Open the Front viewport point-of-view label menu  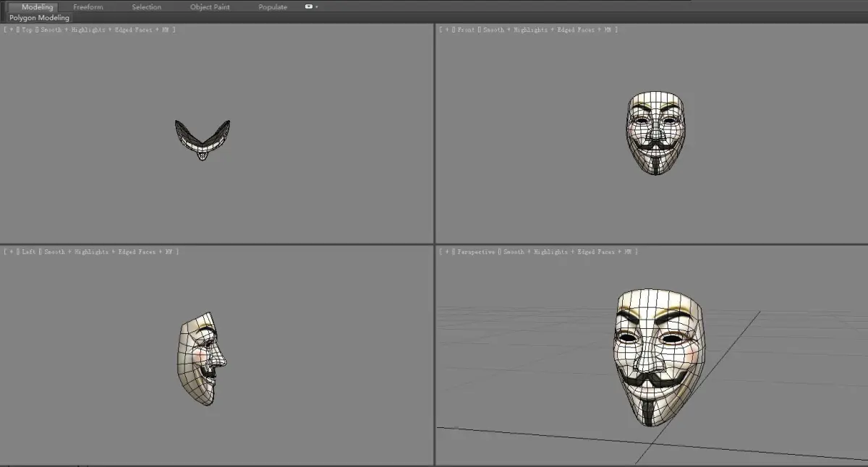tap(467, 30)
